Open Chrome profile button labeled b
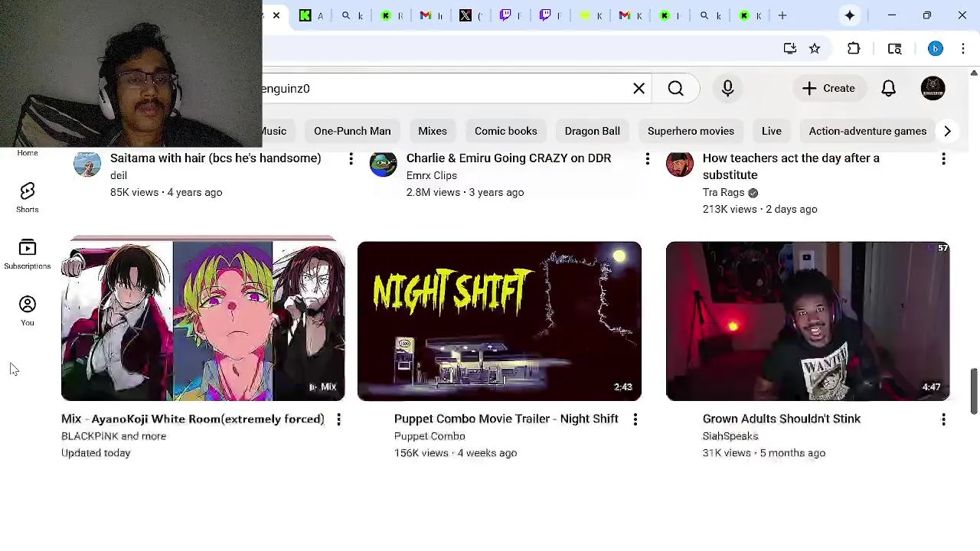This screenshot has height=551, width=980. click(935, 49)
